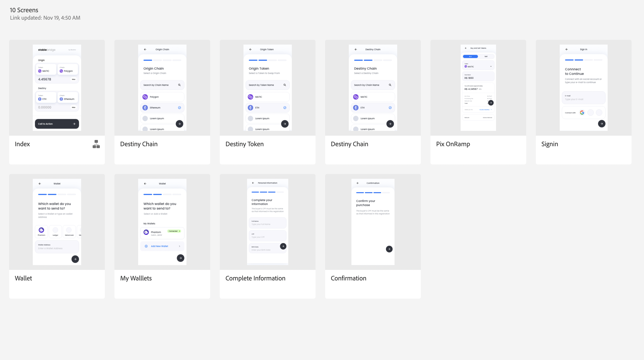Select the Ethereum checkmark in Origin Chain list
The width and height of the screenshot is (644, 360).
[179, 108]
